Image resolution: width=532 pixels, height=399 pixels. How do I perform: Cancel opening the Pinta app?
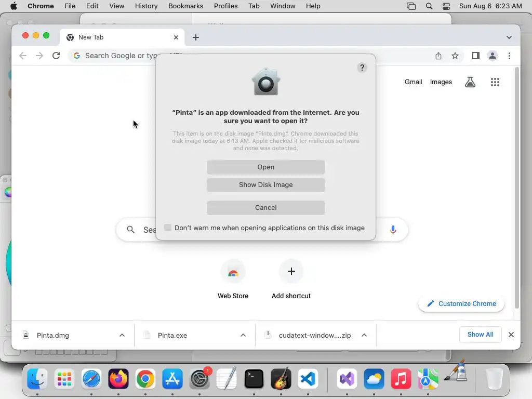(265, 207)
